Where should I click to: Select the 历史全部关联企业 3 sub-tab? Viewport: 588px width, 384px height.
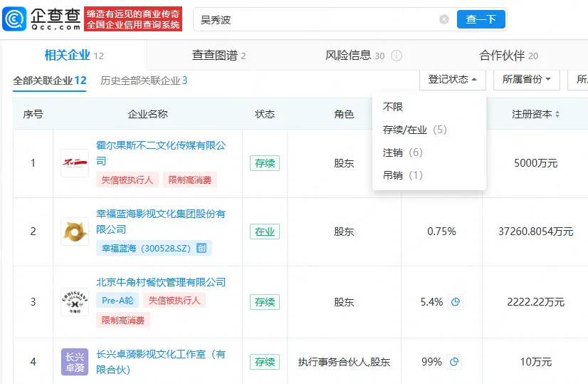pyautogui.click(x=144, y=81)
